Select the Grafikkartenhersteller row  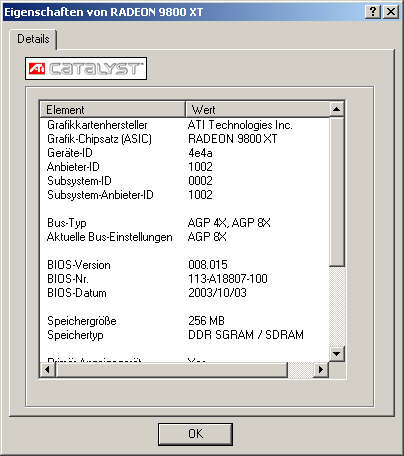[x=184, y=125]
